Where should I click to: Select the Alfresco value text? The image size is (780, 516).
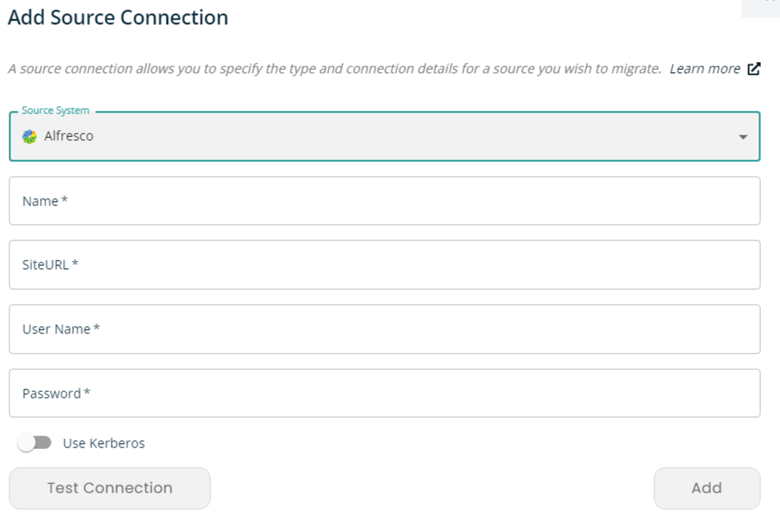point(69,136)
